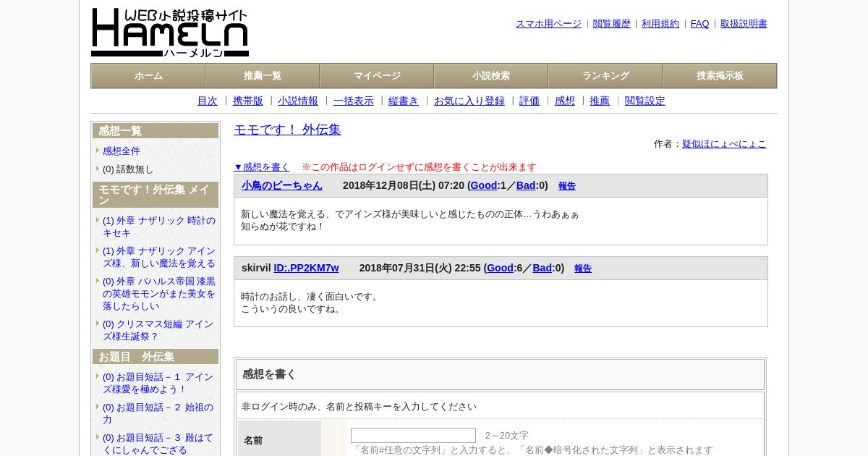The width and height of the screenshot is (868, 456).
Task: Vote Good on skirvil's review
Action: tap(500, 268)
